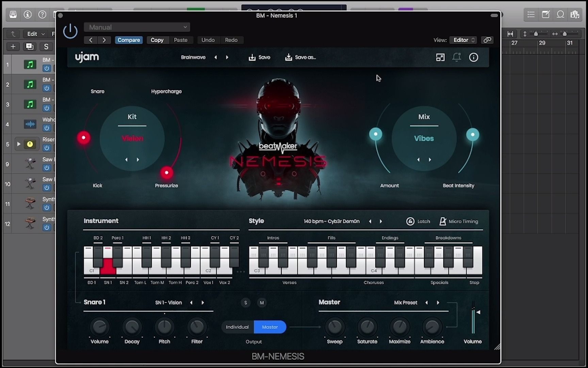
Task: Adjust the Beat Intensity slider knob
Action: point(473,135)
